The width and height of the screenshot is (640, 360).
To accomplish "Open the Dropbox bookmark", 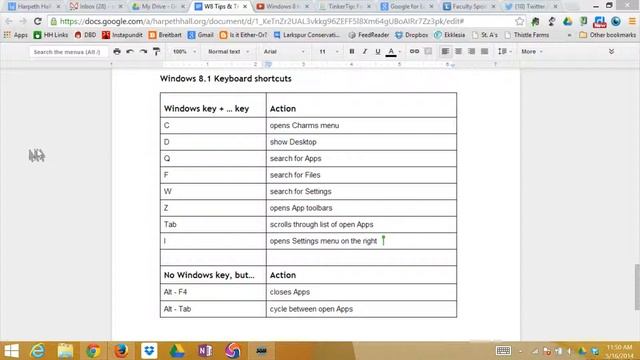I will point(411,35).
